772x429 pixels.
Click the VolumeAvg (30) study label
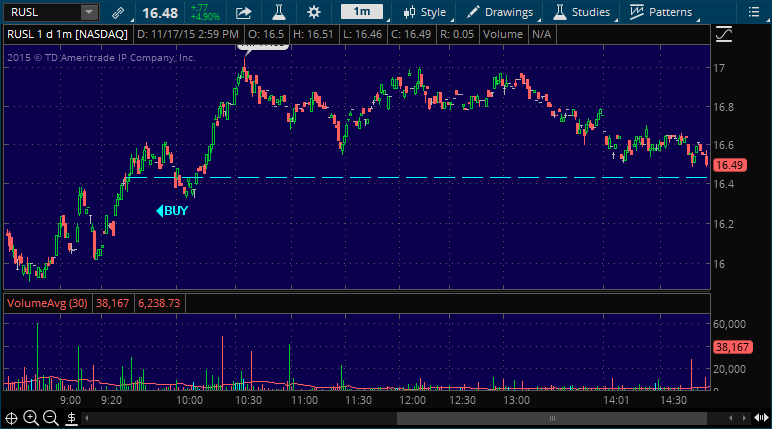click(x=47, y=303)
